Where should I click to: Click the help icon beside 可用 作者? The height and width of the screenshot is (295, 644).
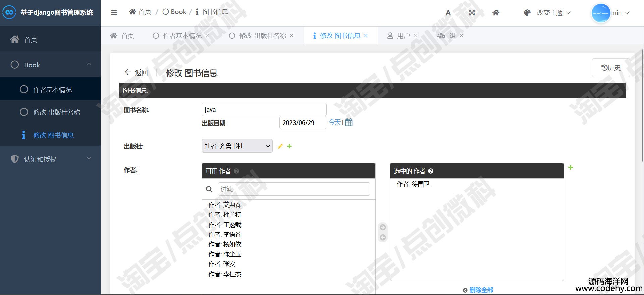pos(236,171)
